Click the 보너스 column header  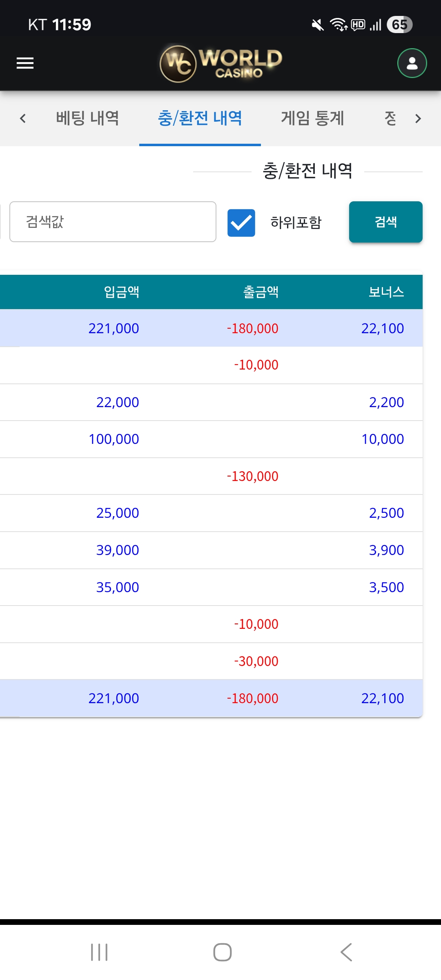pyautogui.click(x=386, y=292)
